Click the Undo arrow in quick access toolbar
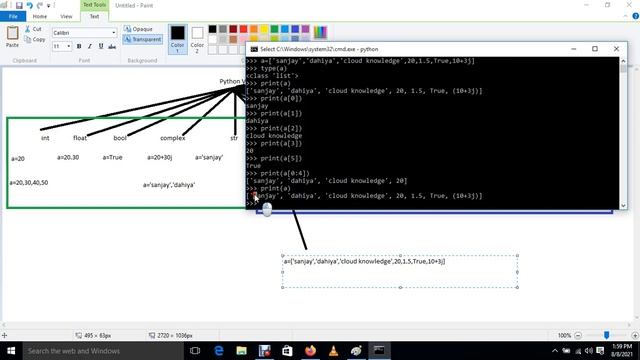The width and height of the screenshot is (640, 360). click(x=29, y=5)
